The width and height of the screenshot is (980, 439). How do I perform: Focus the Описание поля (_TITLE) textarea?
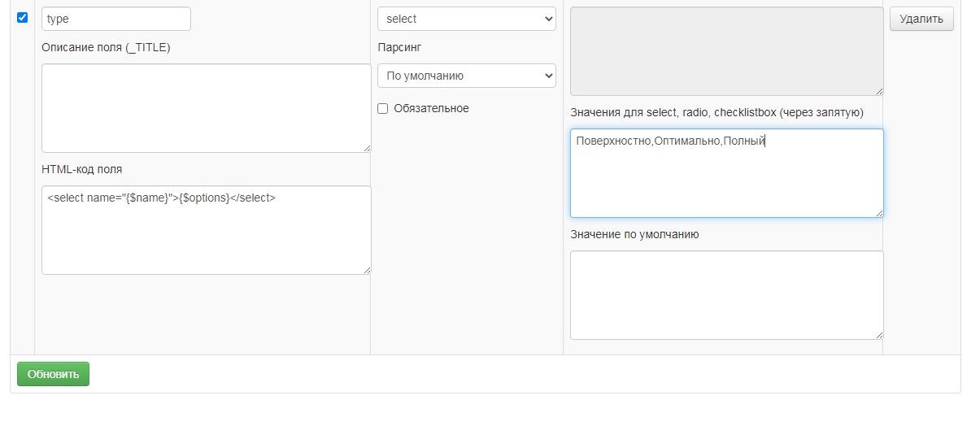click(x=207, y=108)
